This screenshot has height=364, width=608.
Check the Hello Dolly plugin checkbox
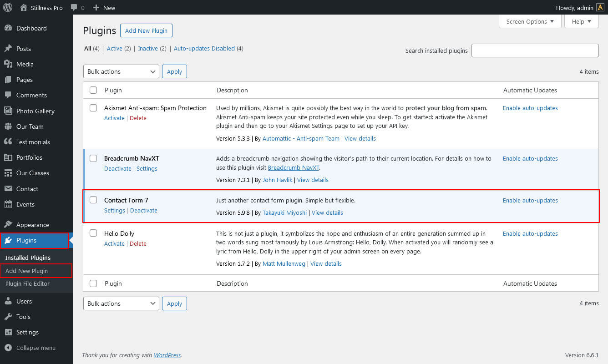coord(93,233)
